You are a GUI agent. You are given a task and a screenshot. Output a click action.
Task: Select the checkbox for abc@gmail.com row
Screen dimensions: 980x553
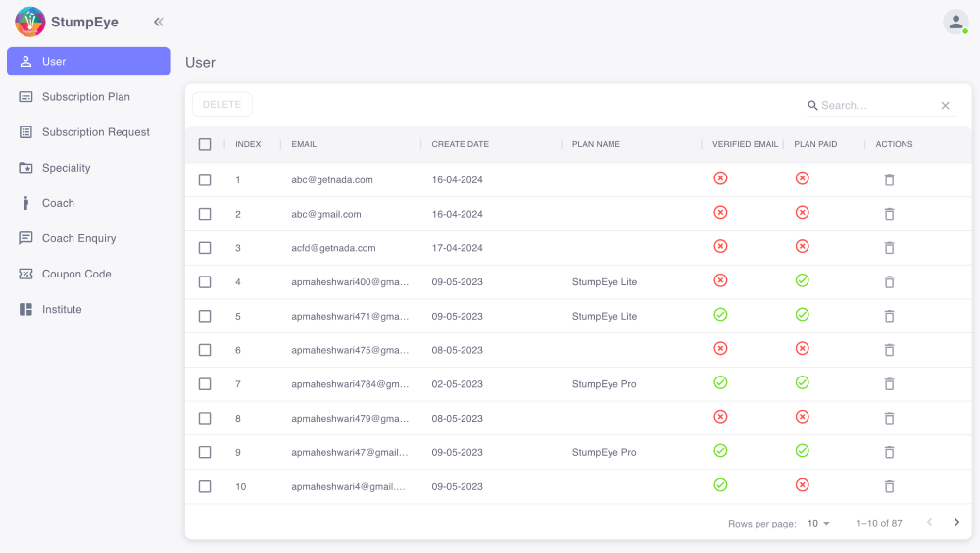tap(205, 214)
